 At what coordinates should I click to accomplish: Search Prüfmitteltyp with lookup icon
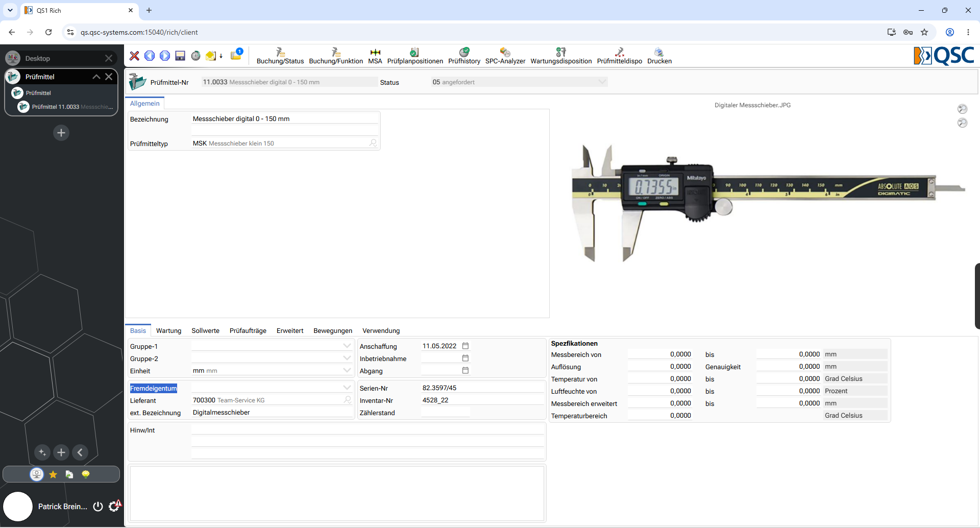point(373,143)
